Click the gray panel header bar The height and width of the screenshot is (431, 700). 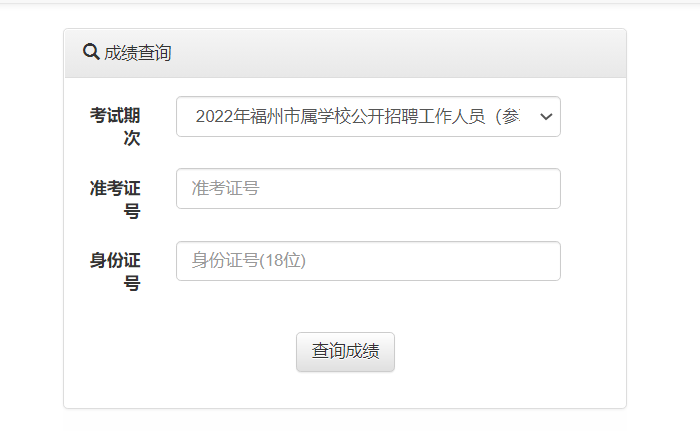pyautogui.click(x=345, y=53)
